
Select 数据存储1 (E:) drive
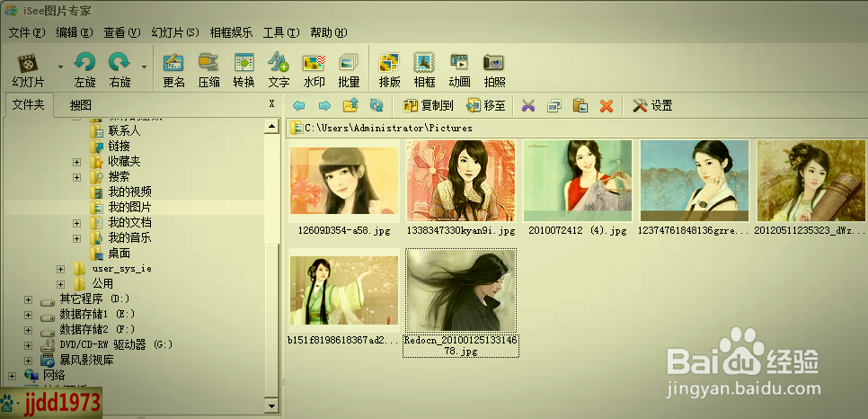96,315
